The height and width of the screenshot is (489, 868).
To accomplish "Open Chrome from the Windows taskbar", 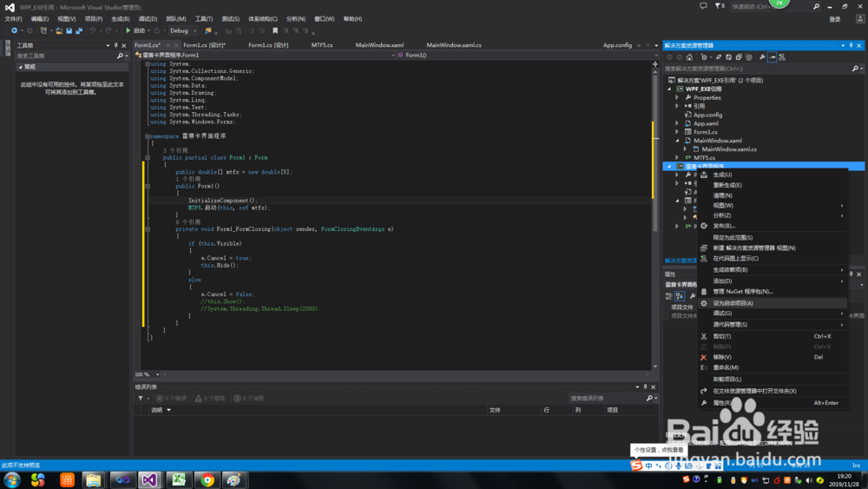I will [207, 479].
